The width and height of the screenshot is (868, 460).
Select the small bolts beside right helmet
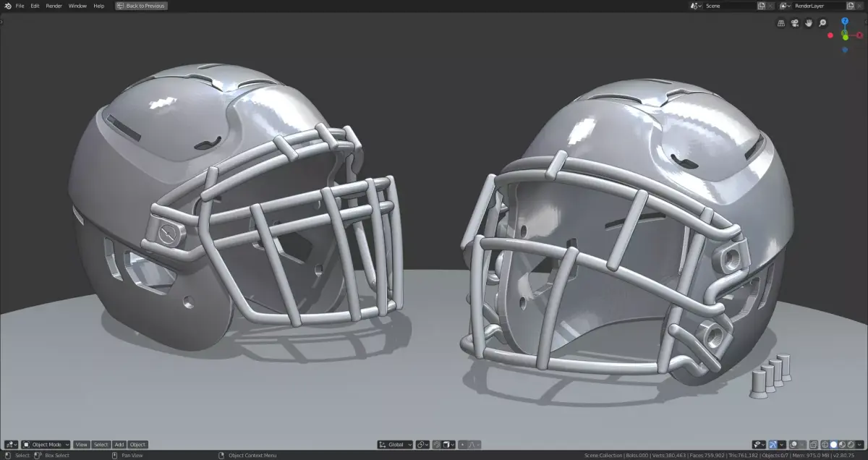coord(769,375)
